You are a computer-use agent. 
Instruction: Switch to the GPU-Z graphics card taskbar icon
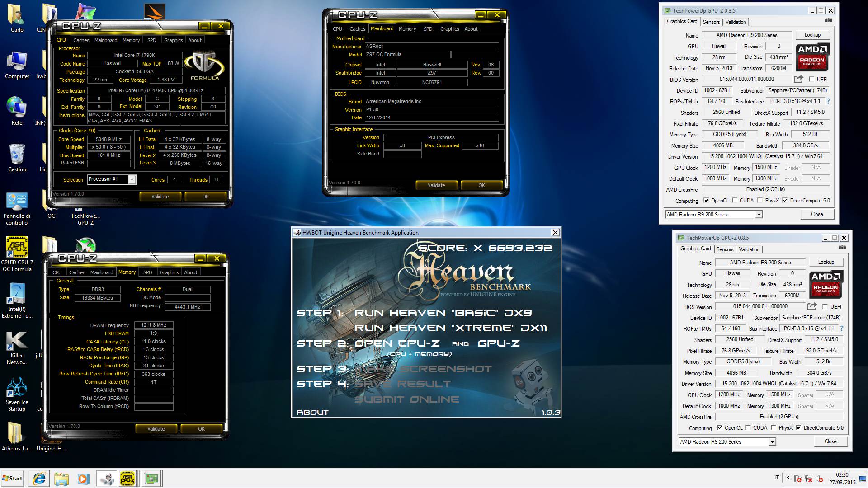coord(152,479)
